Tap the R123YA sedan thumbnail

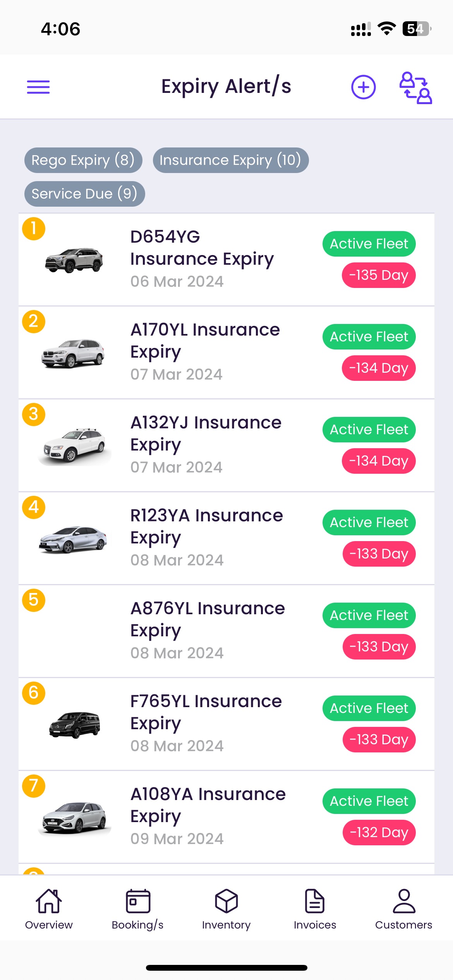point(74,539)
